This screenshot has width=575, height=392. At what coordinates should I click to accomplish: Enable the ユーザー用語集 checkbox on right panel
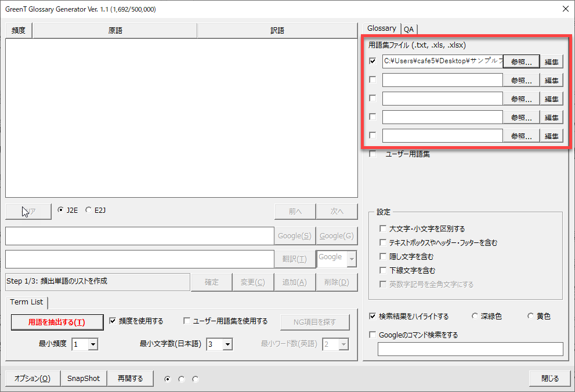(x=373, y=154)
